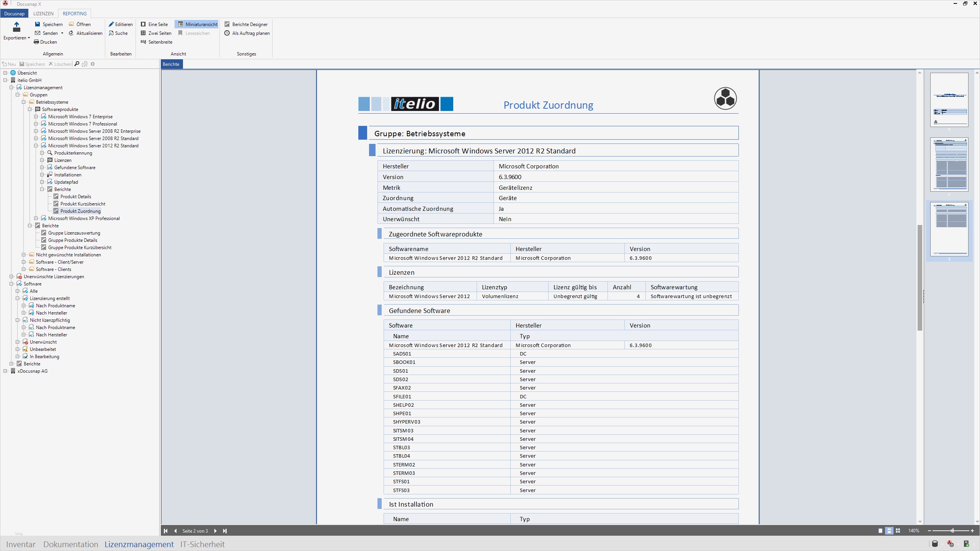980x551 pixels.
Task: Click Als Auftrag planen clock icon
Action: (x=227, y=33)
